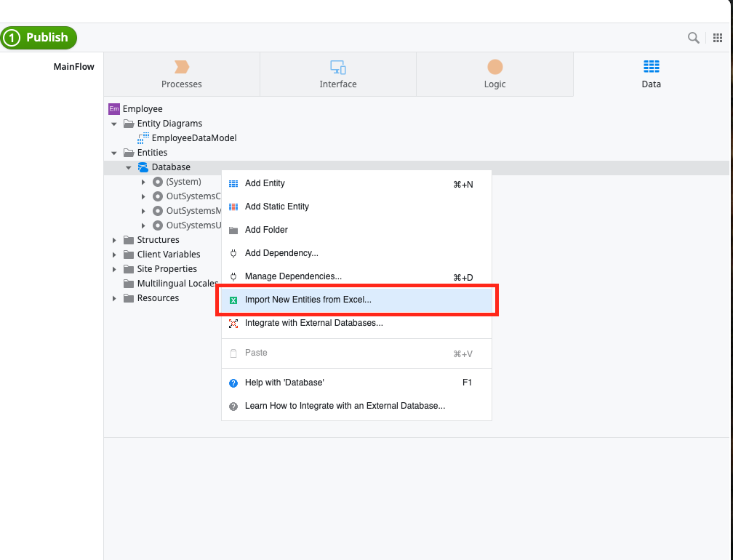Select the Site Properties tree label
This screenshot has height=560, width=733.
[167, 269]
